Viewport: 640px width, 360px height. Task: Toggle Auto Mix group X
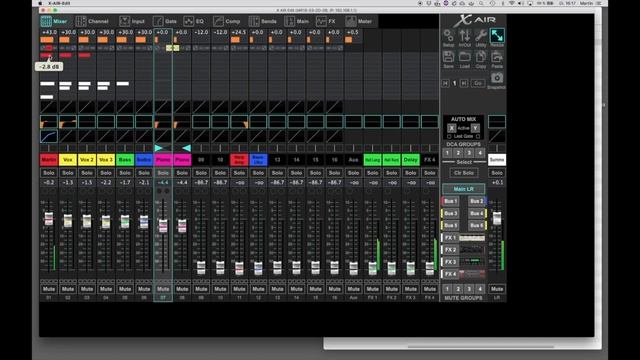click(451, 128)
